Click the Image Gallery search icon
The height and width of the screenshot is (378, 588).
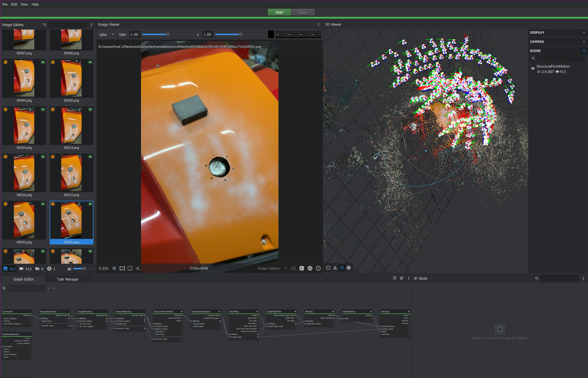click(45, 25)
